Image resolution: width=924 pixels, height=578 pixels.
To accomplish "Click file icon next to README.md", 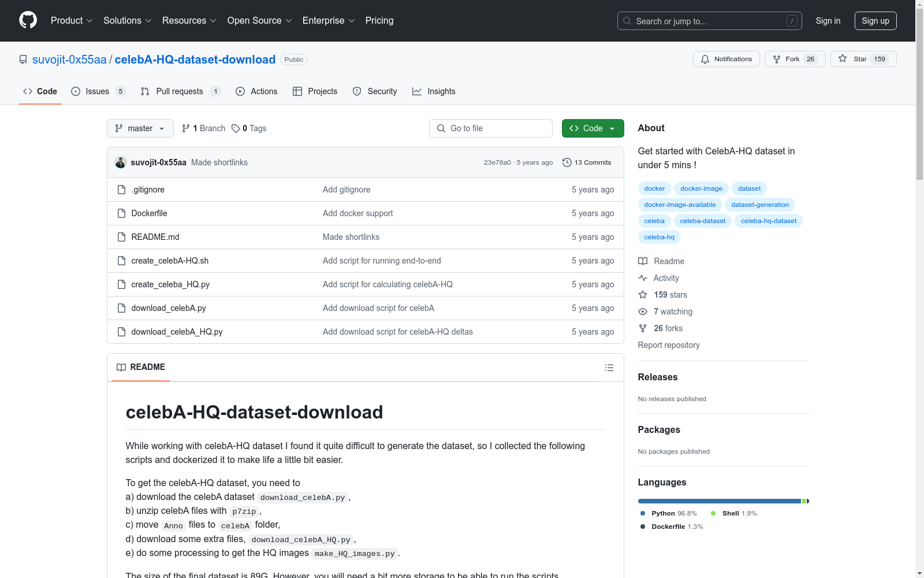I will pyautogui.click(x=121, y=237).
